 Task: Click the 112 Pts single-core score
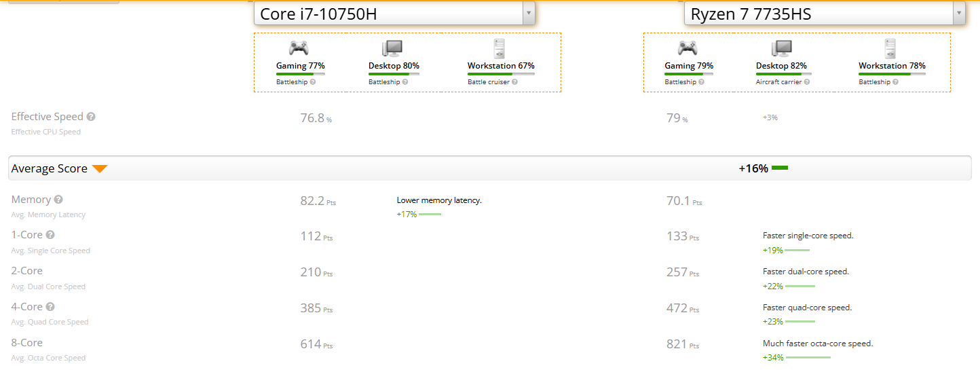316,236
